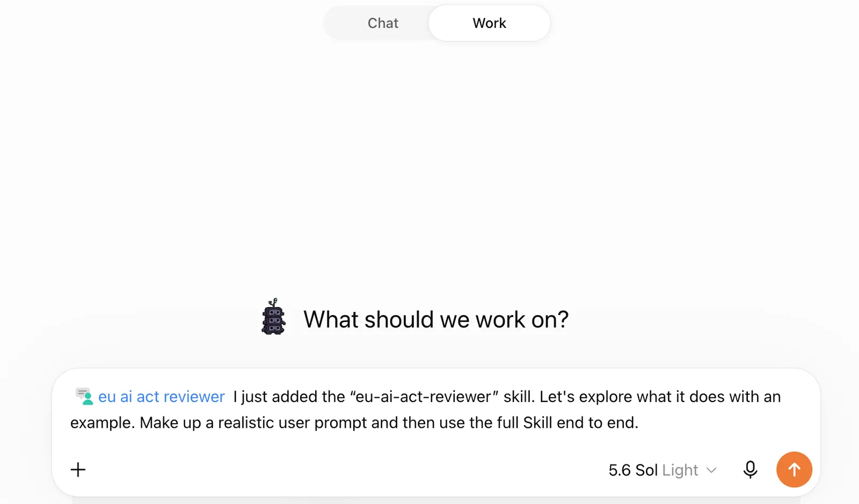Click the blue eu ai act reviewer skill link
Screen dimensions: 859x504
(x=161, y=397)
